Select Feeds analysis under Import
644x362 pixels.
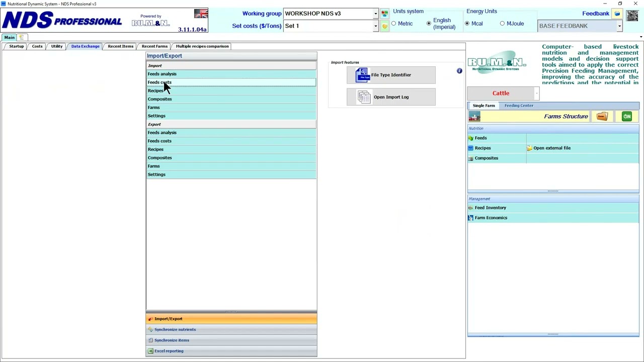click(x=231, y=74)
